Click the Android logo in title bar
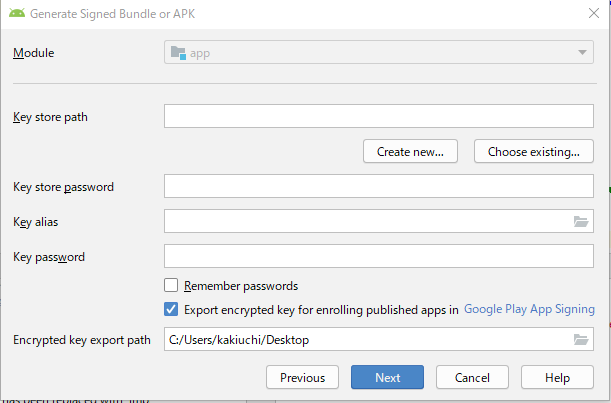The image size is (611, 403). point(15,13)
